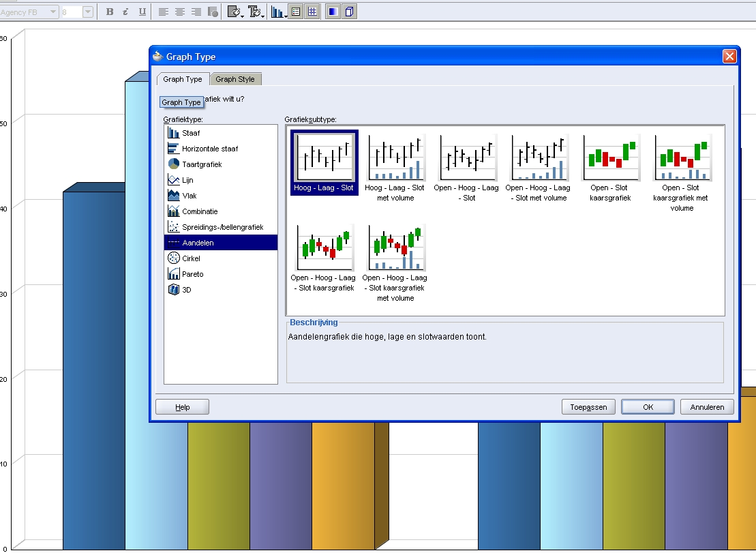Toggle the gridlines toolbar button
Screen dimensions: 756x553
(x=312, y=12)
